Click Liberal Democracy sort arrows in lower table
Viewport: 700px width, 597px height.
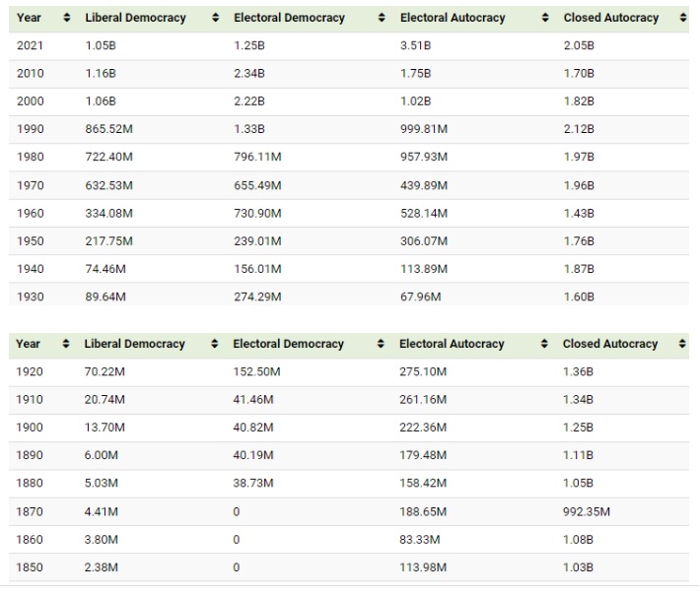click(216, 344)
